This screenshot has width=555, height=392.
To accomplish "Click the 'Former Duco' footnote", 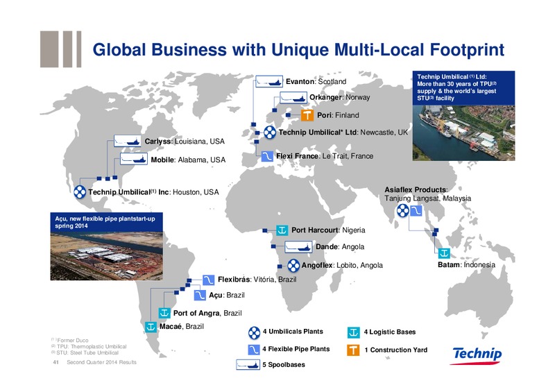I will (x=70, y=340).
